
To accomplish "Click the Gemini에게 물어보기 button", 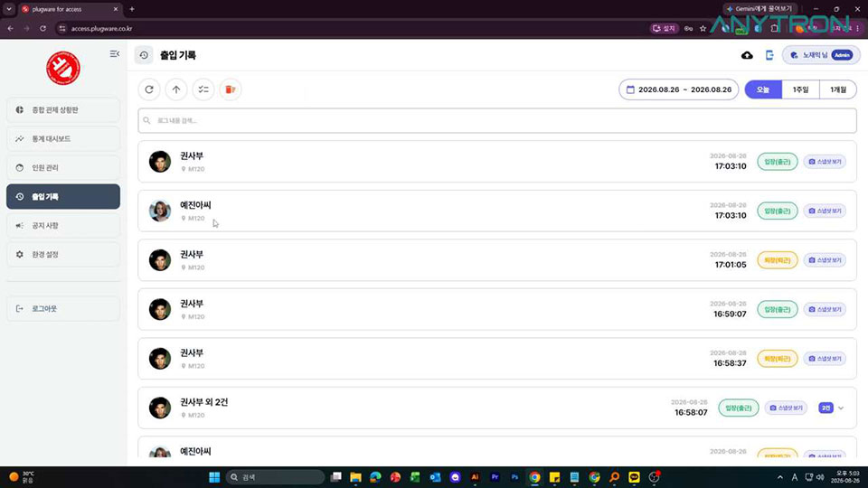I will coord(759,9).
